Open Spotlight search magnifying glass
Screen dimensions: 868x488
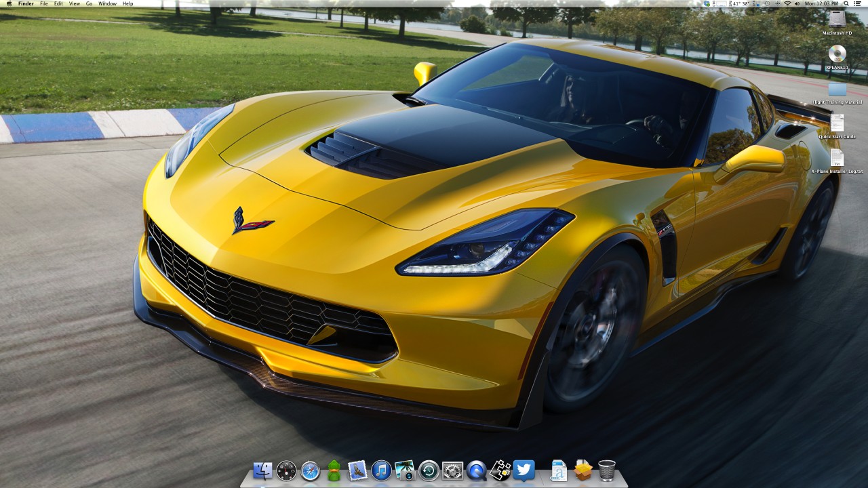(847, 4)
